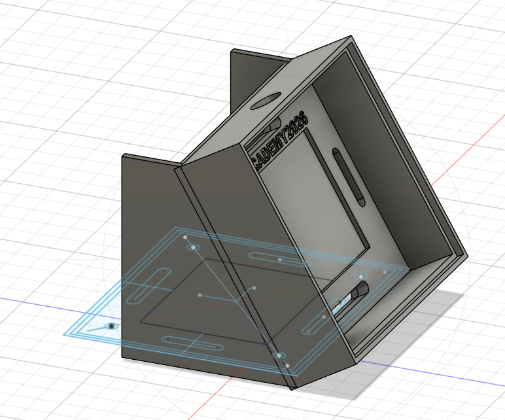Screen dimensions: 505x420
Task: Select the oval hole on the box's top face
Action: (266, 101)
